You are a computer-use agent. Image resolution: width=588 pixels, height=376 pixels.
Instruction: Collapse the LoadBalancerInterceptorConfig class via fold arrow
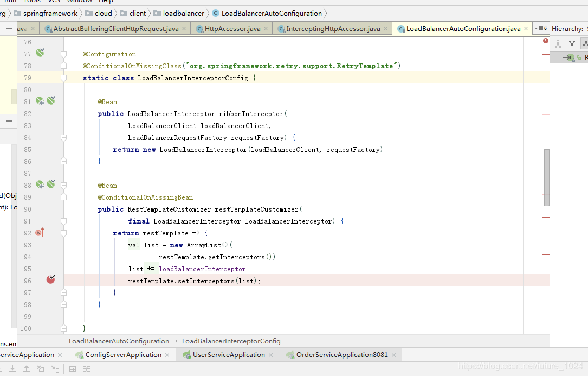[x=63, y=78]
